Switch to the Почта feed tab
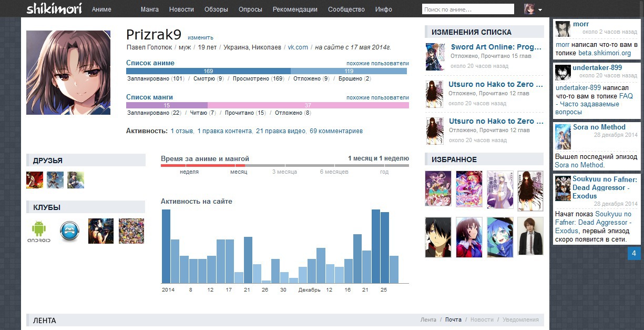Image resolution: width=644 pixels, height=330 pixels. click(x=453, y=319)
